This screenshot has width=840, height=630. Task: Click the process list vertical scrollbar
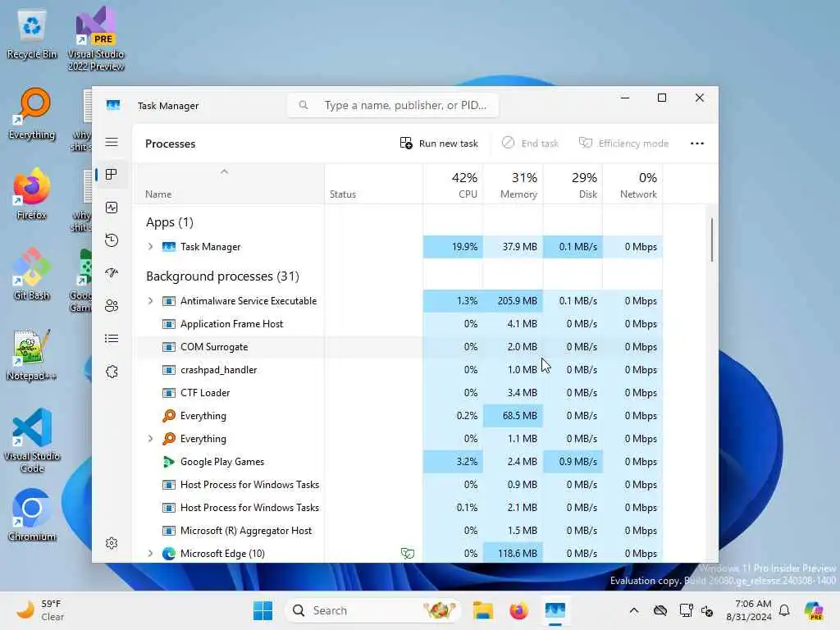click(712, 240)
